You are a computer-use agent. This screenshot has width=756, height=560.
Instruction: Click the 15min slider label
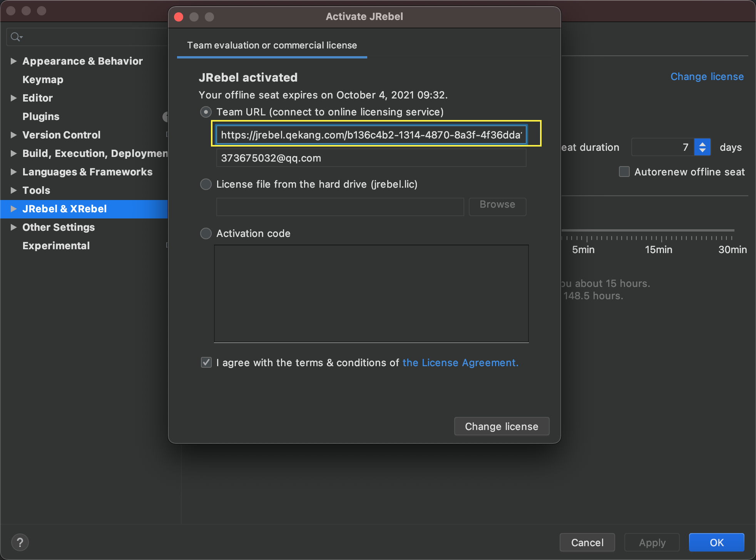pyautogui.click(x=659, y=250)
